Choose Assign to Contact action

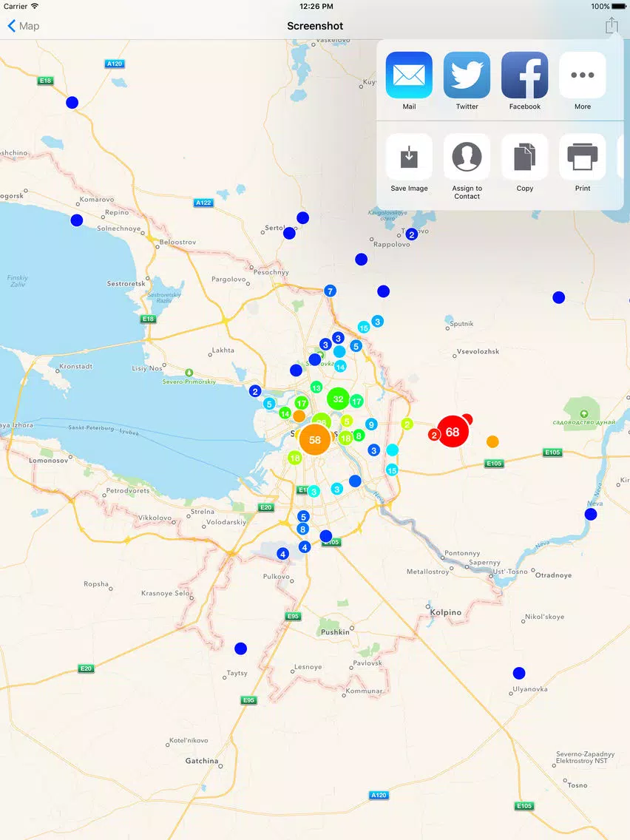point(467,157)
